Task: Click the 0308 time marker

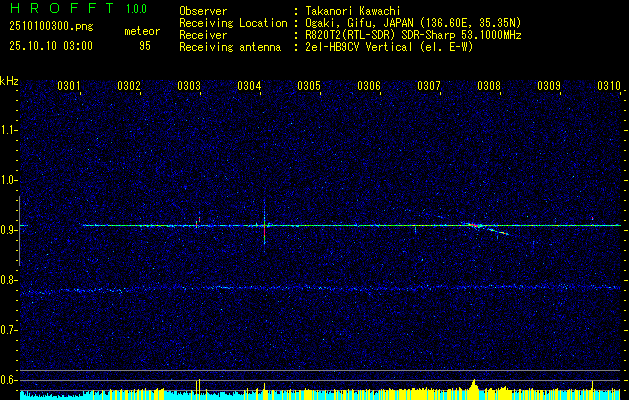Action: (x=489, y=85)
